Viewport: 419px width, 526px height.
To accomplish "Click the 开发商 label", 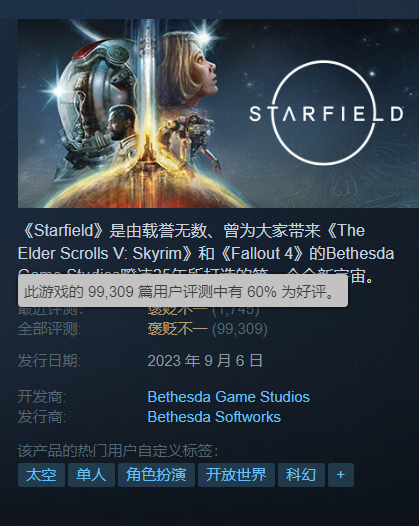I will (42, 397).
